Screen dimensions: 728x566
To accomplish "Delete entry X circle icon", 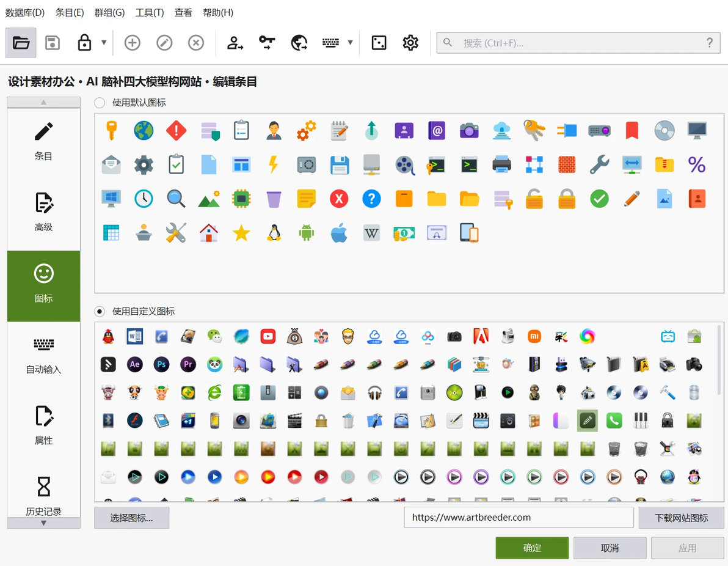I will [x=196, y=43].
